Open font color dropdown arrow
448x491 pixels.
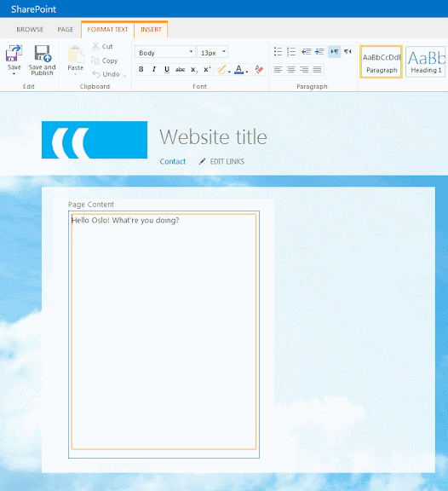click(247, 72)
